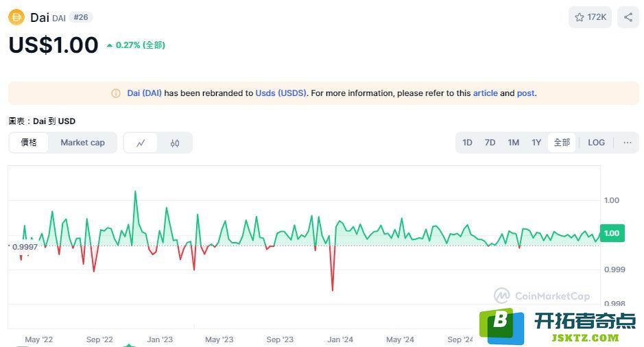Click the Sep '23 x-axis label

point(280,339)
